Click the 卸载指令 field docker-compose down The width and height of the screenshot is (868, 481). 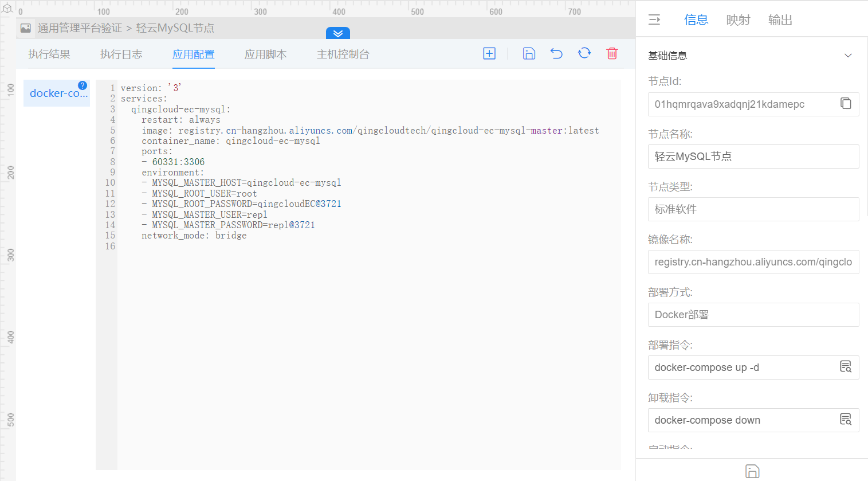click(753, 420)
